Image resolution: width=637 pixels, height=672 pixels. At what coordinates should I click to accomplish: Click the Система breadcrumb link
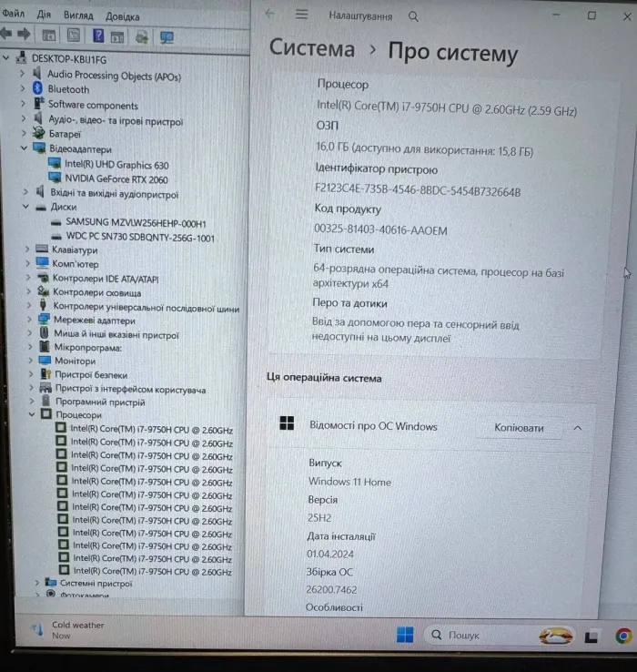click(x=312, y=47)
